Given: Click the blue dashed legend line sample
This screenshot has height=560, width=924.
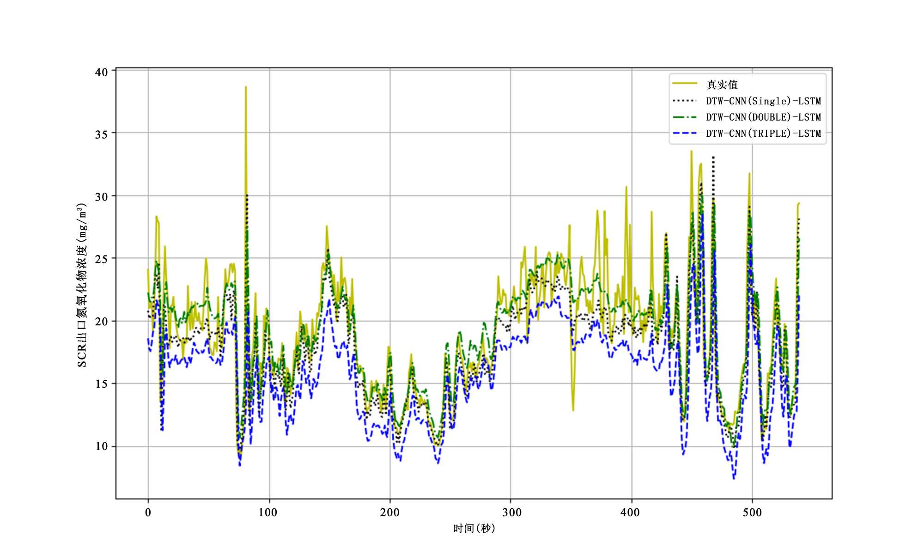Looking at the screenshot, I should 684,133.
